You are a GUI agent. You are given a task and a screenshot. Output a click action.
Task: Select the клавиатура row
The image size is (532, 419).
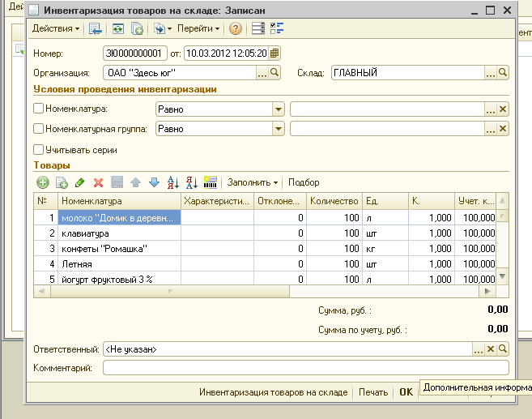pyautogui.click(x=265, y=233)
